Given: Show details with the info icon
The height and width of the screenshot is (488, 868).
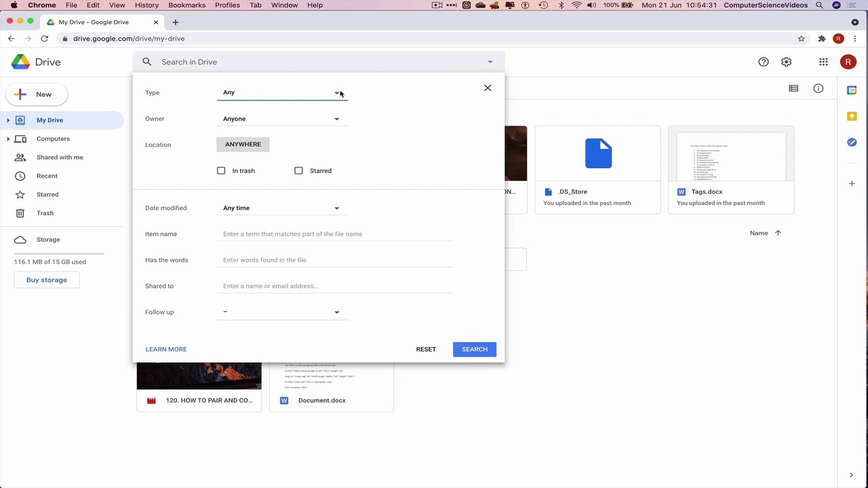Looking at the screenshot, I should click(x=818, y=88).
